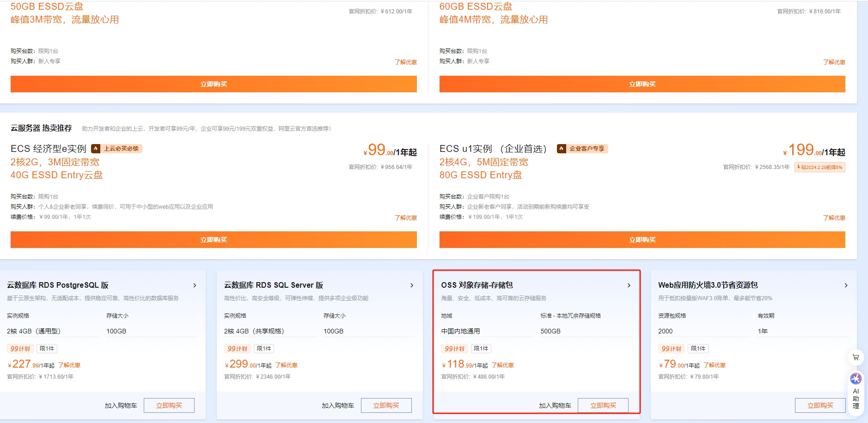The height and width of the screenshot is (423, 868).
Task: Click the 较2024.2.29前降6% price tag
Action: 820,167
